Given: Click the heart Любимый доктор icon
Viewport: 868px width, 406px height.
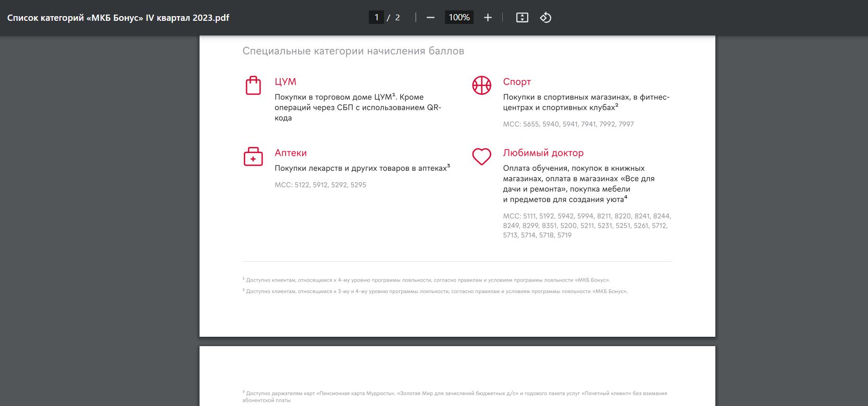Looking at the screenshot, I should pos(481,157).
